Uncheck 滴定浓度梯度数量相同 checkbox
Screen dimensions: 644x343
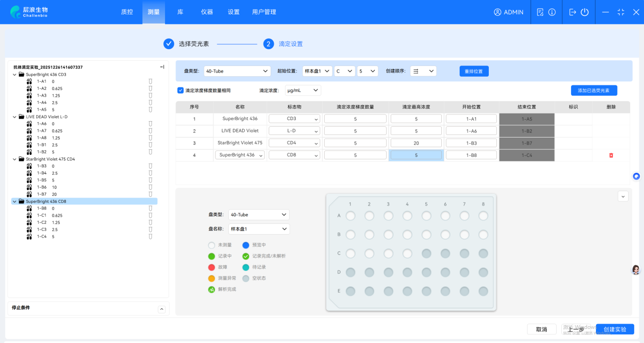[x=180, y=90]
